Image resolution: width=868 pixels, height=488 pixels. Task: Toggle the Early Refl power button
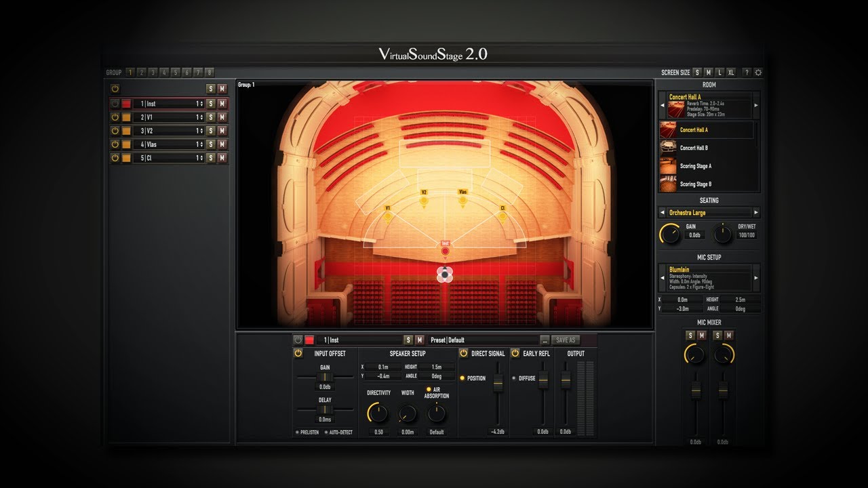tap(515, 353)
